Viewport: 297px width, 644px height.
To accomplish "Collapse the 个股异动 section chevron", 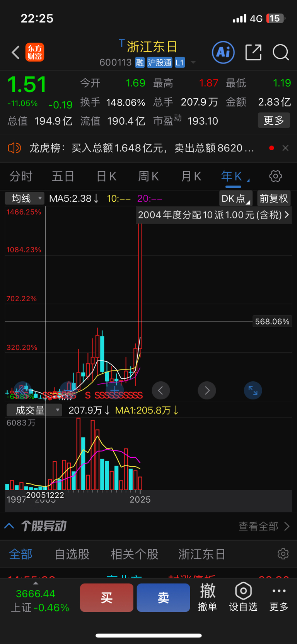I will [9, 526].
